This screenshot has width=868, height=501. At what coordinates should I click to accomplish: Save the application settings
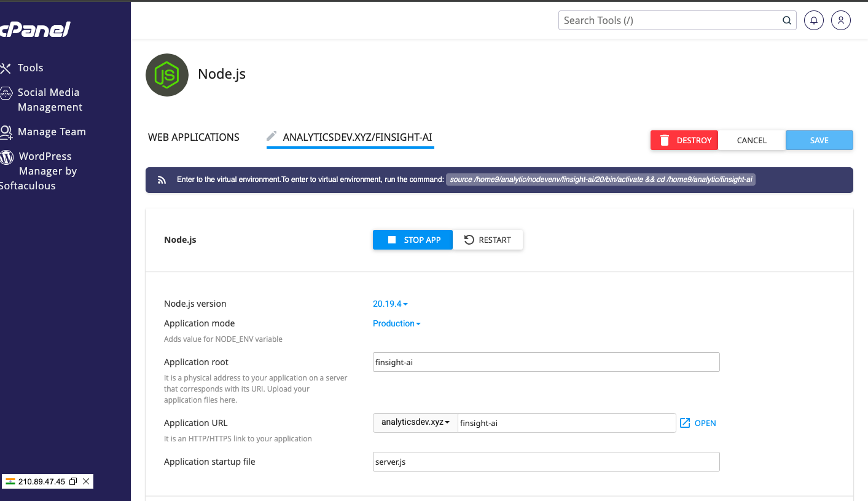tap(819, 140)
